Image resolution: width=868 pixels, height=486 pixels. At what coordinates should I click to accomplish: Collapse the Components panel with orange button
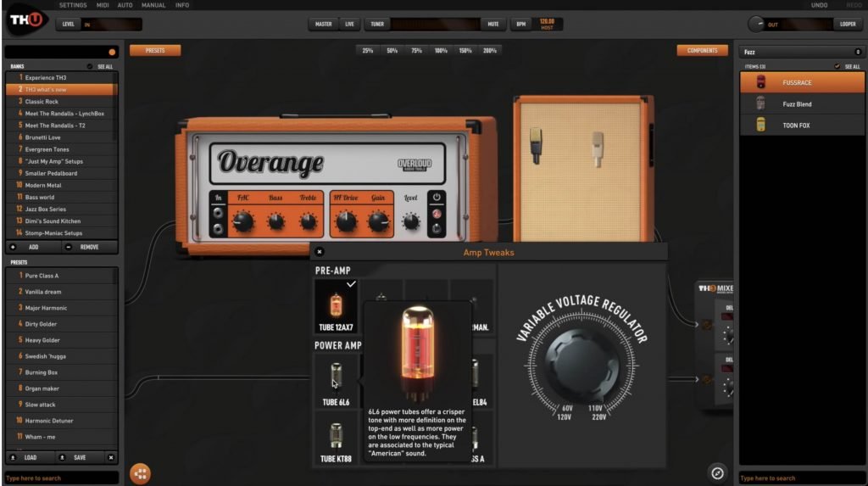click(702, 51)
